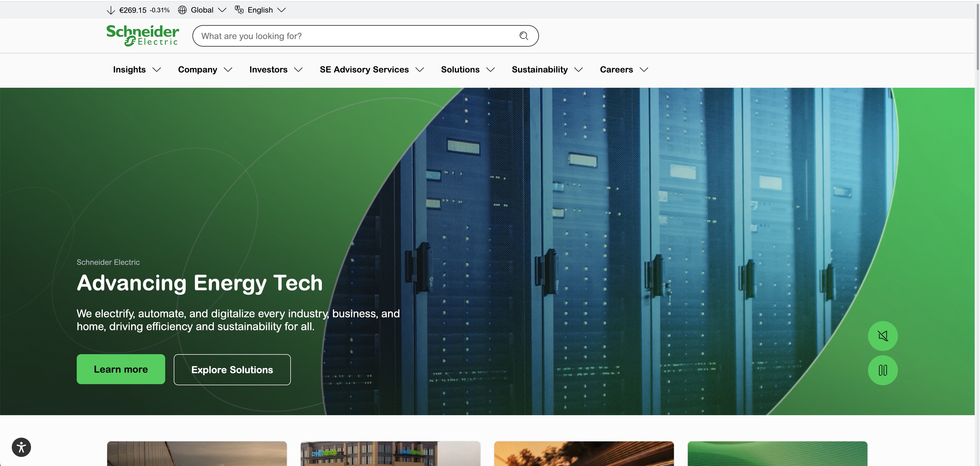
Task: Expand the Careers menu chevron
Action: 644,70
